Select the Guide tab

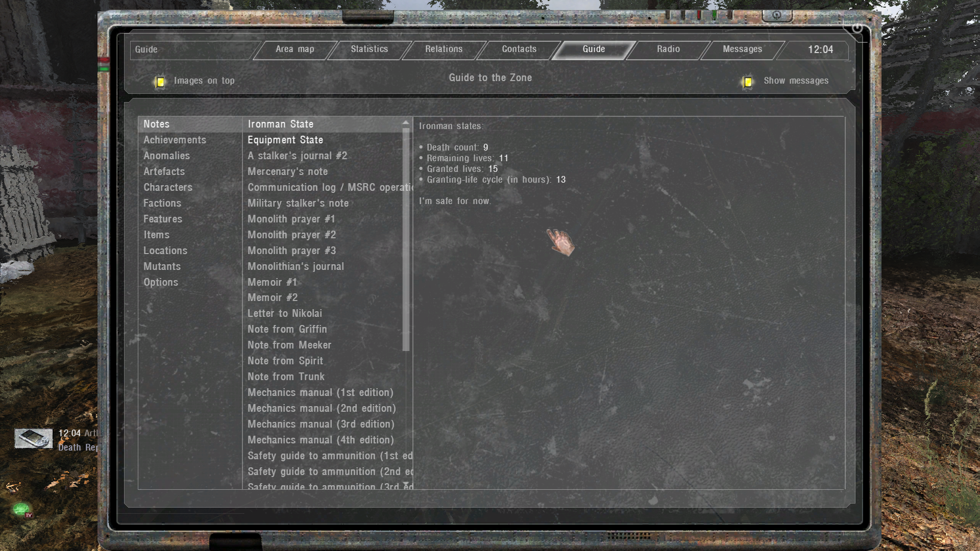[x=594, y=49]
